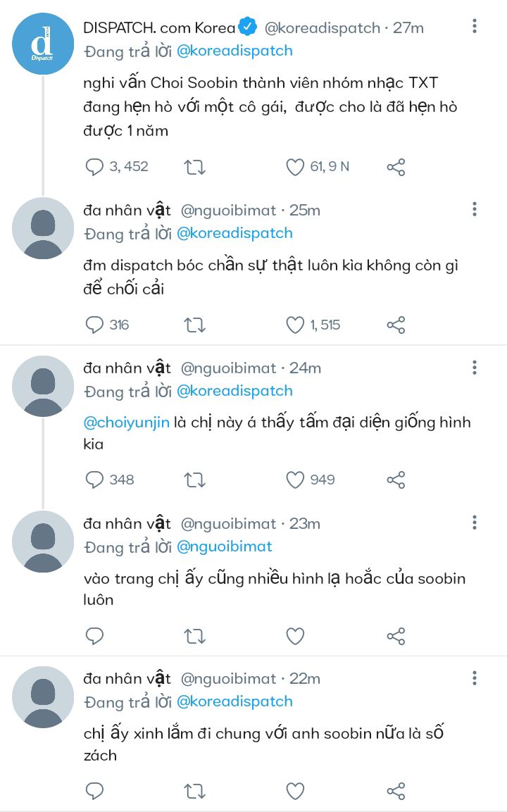Like the reply with 949 likes
The image size is (507, 812).
(x=295, y=480)
